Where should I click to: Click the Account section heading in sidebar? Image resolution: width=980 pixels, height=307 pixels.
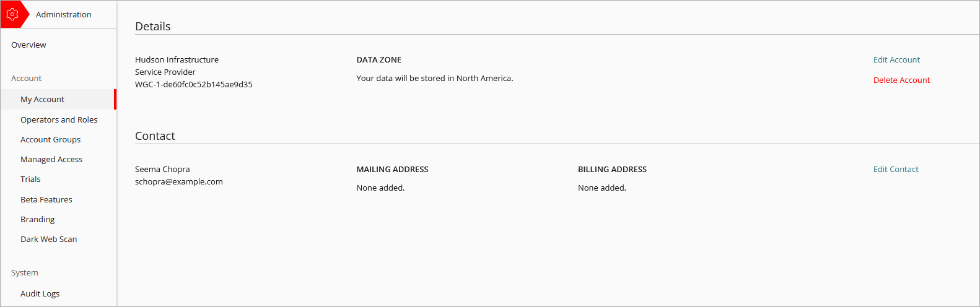click(26, 79)
